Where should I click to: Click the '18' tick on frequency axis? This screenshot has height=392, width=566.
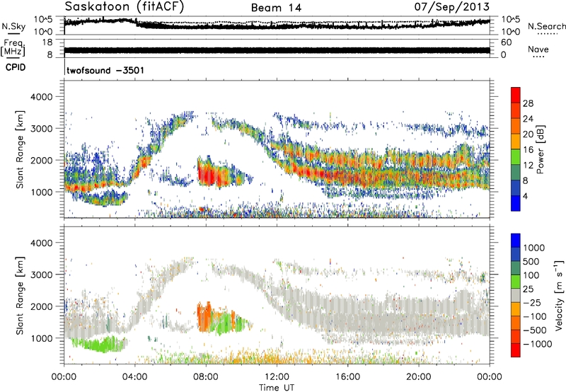[x=47, y=42]
